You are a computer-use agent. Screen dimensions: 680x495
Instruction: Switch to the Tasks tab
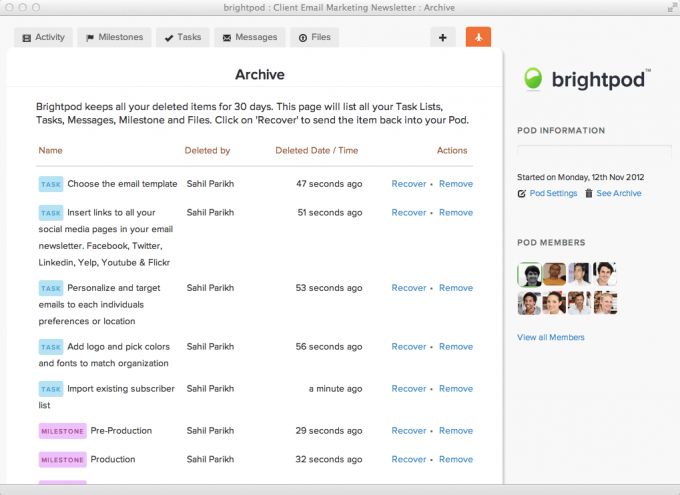pos(183,37)
